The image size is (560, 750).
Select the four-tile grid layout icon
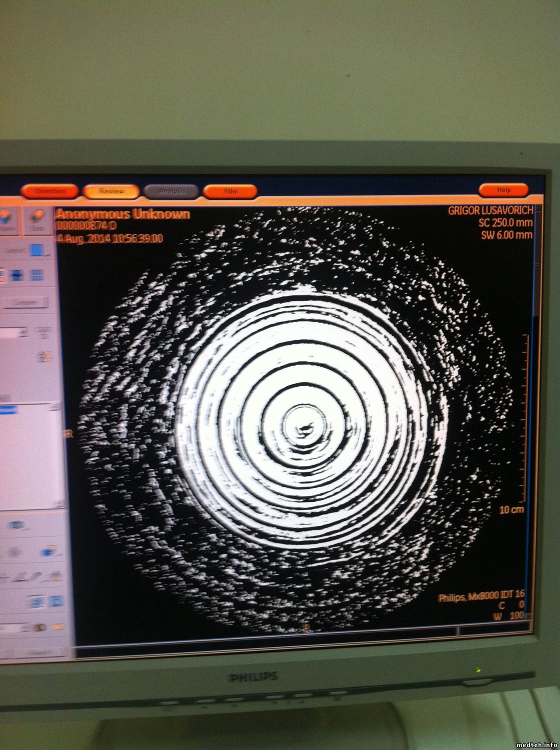[37, 275]
